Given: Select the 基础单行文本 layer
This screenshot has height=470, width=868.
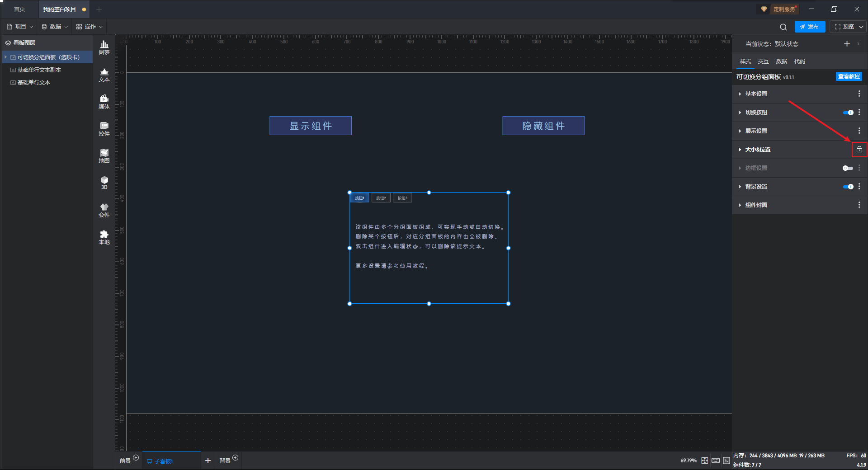Looking at the screenshot, I should [47, 83].
